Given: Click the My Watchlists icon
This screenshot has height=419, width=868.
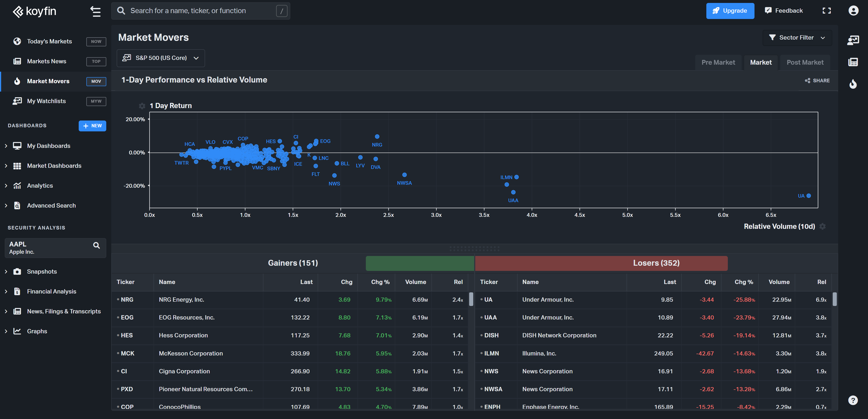Looking at the screenshot, I should coord(17,101).
